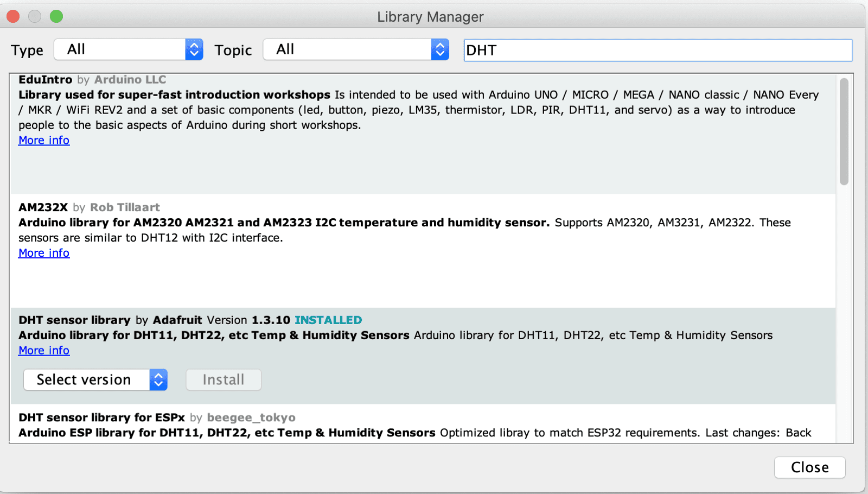Click the DHT search field
Viewport: 868px width, 494px height.
[x=658, y=50]
